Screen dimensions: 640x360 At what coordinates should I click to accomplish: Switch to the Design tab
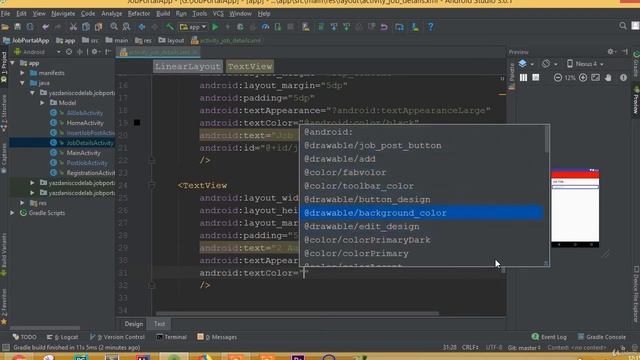[133, 324]
